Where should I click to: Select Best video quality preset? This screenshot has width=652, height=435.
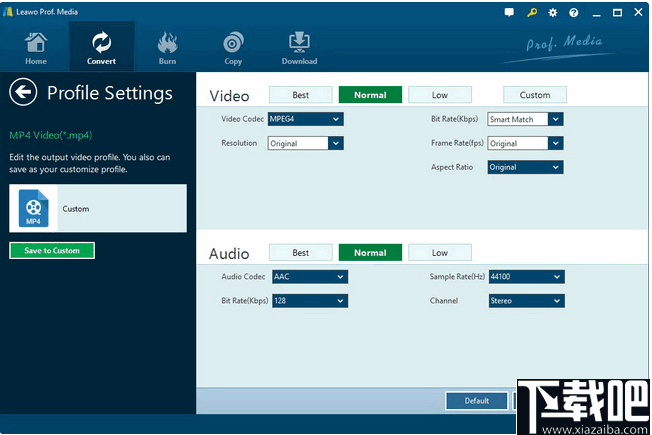(301, 95)
